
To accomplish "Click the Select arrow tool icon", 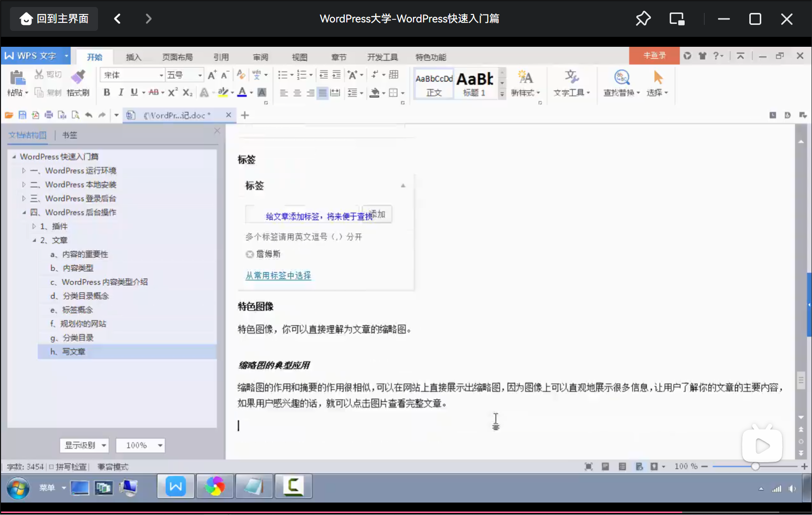I will pos(658,77).
